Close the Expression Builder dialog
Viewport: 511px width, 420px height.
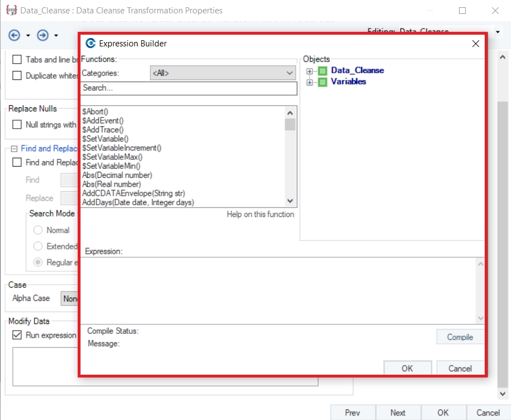475,44
